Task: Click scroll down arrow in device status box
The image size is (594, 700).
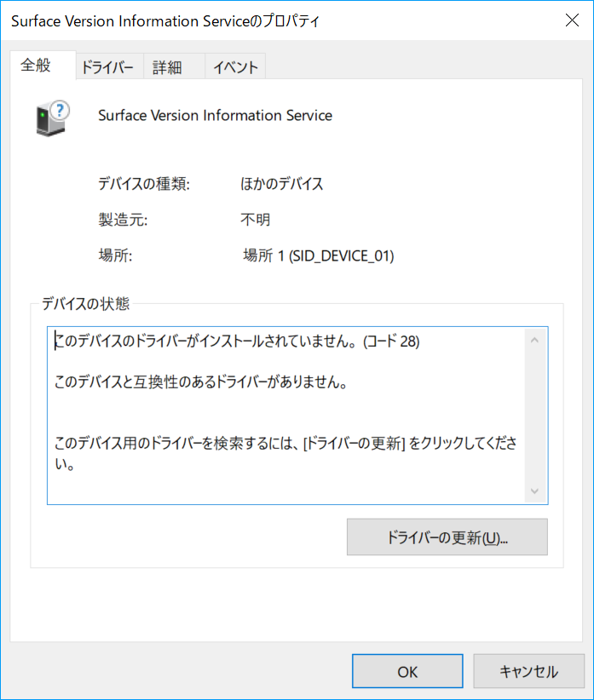Action: click(534, 491)
